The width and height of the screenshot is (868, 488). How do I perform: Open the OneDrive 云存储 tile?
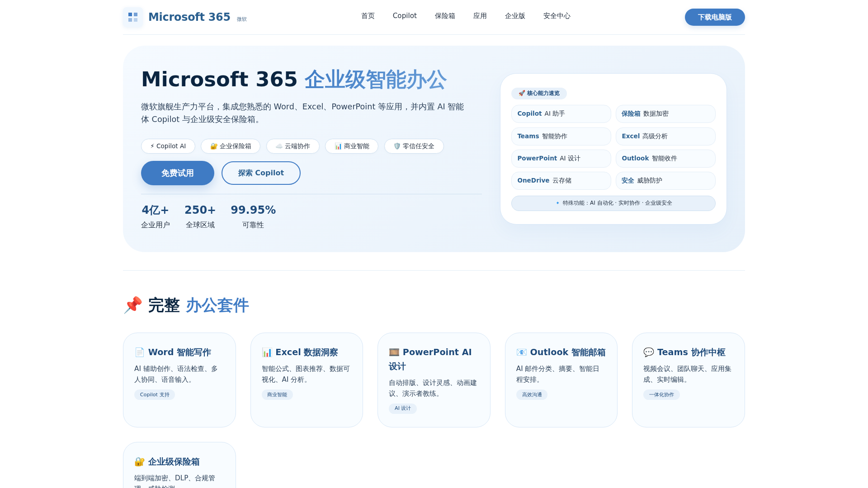[x=561, y=181]
